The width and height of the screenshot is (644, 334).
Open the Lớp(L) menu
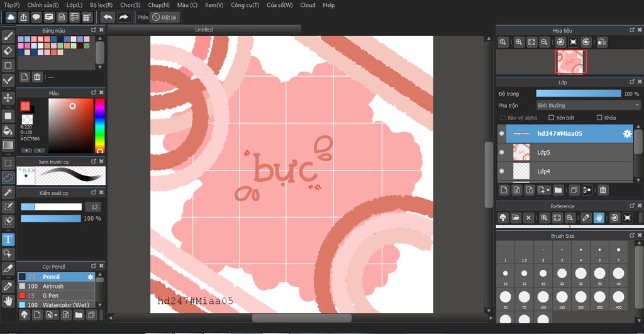(x=74, y=5)
